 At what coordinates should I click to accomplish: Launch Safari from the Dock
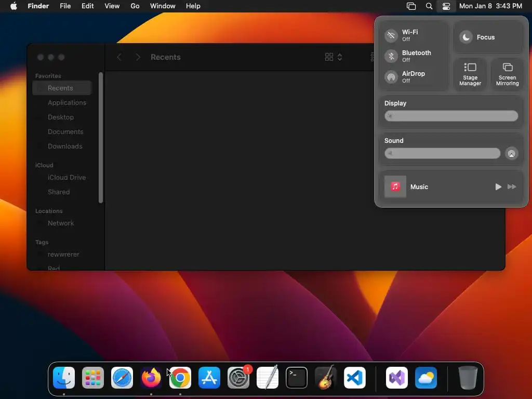[x=122, y=378]
